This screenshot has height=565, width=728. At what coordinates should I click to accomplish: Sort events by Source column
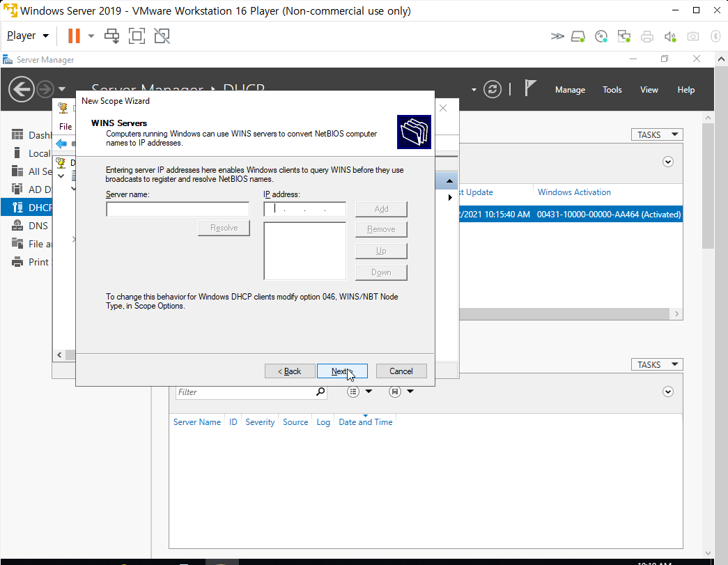click(x=295, y=422)
